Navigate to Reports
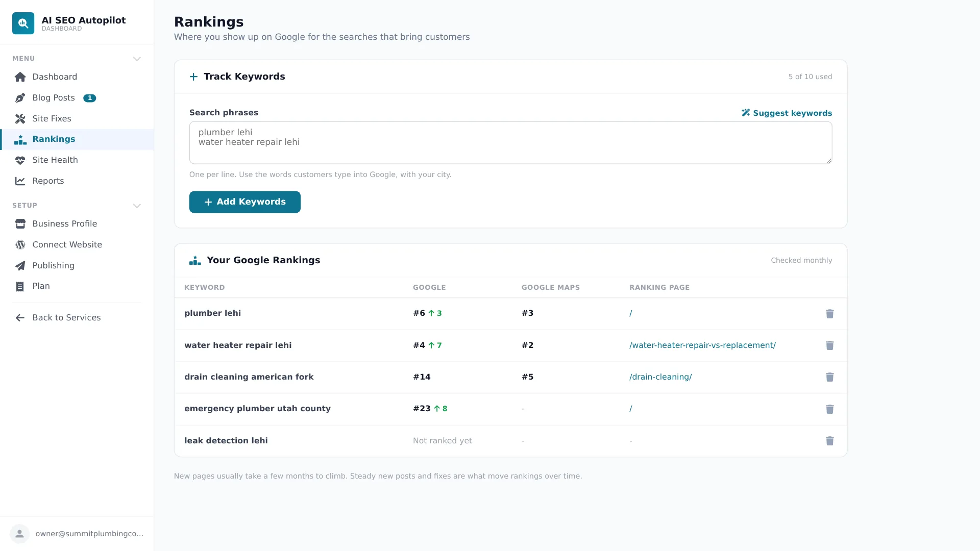The height and width of the screenshot is (551, 980). (77, 181)
